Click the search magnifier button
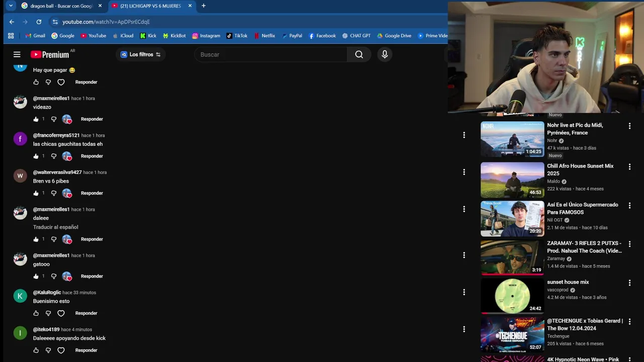Viewport: 644px width, 362px height. tap(359, 54)
